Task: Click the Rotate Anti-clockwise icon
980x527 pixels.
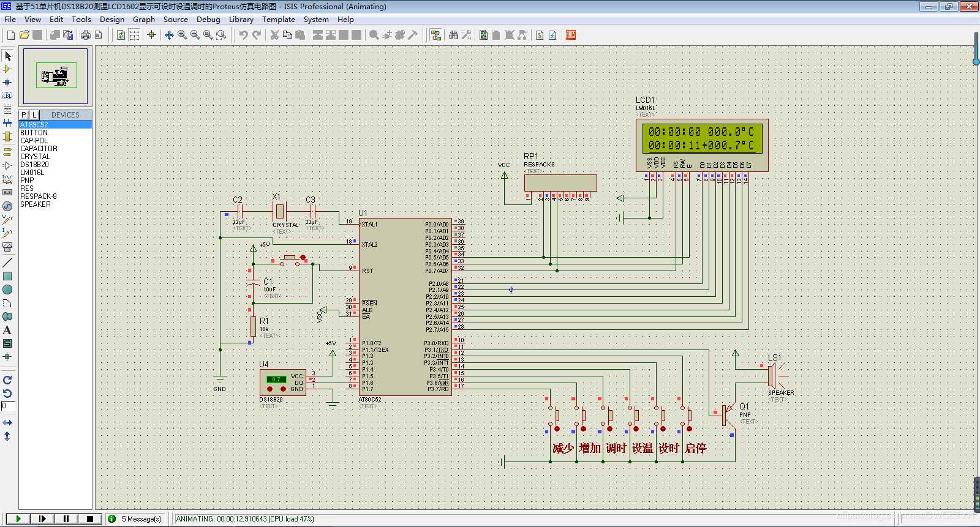Action: [x=7, y=393]
